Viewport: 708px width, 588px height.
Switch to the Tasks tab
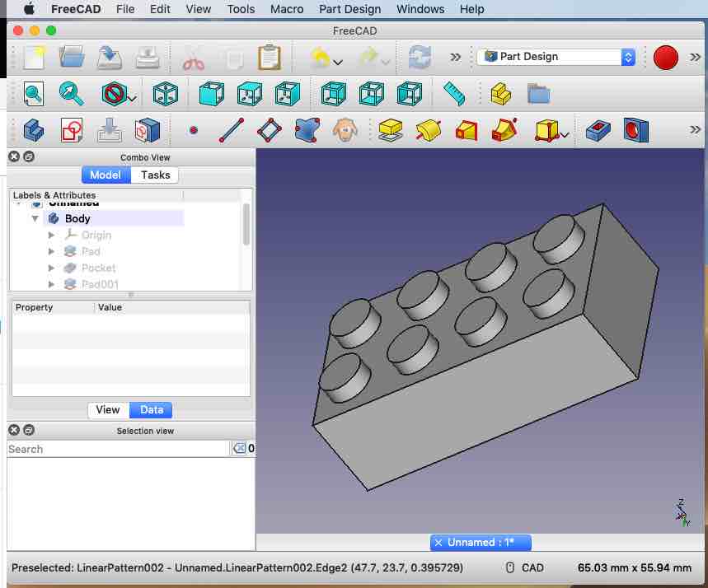pos(153,175)
